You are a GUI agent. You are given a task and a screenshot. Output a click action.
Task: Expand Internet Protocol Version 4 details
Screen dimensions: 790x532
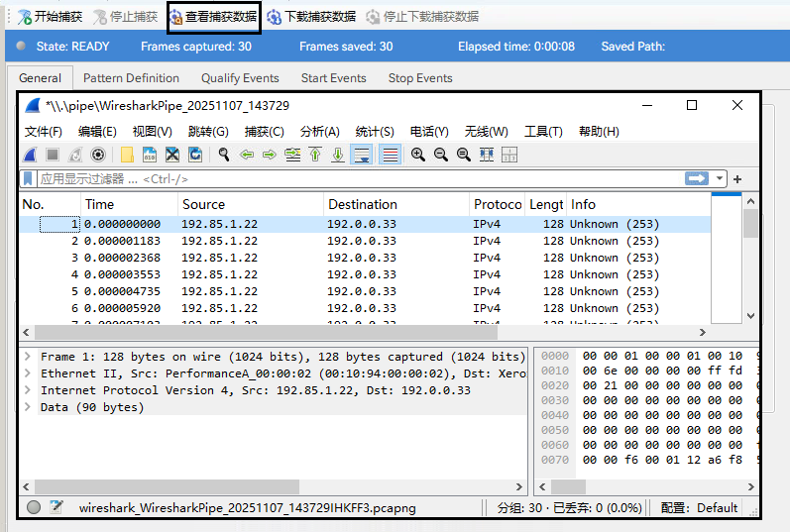click(x=28, y=390)
